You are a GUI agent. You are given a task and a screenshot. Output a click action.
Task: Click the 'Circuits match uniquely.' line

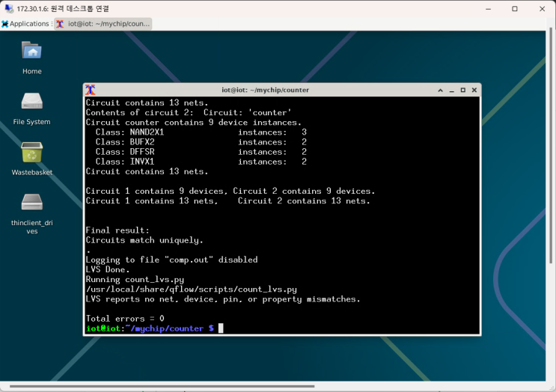pyautogui.click(x=144, y=240)
